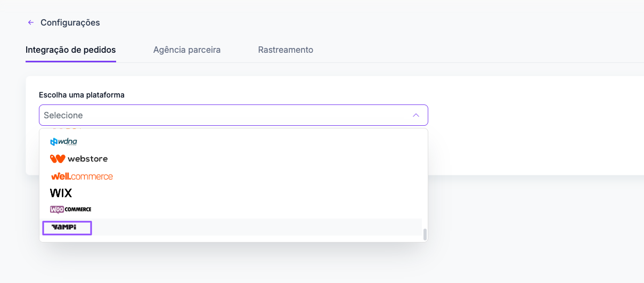Select the webstore heart logo
644x283 pixels.
click(x=58, y=159)
